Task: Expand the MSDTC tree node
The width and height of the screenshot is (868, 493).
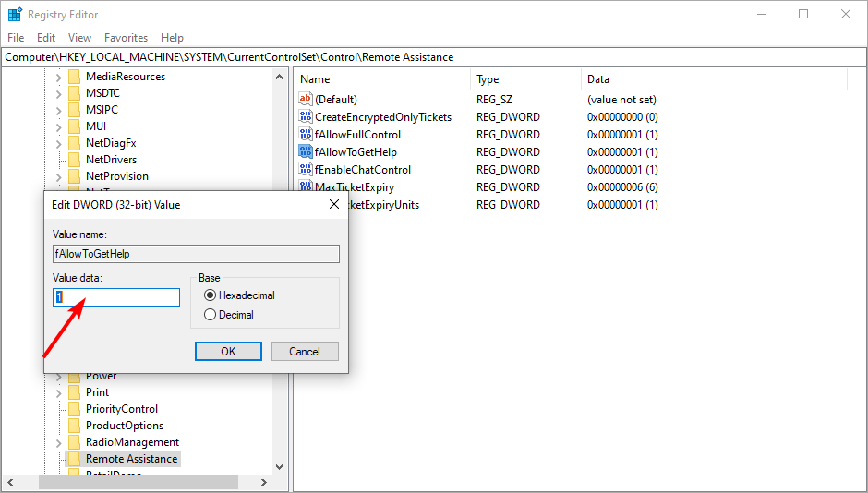Action: click(59, 94)
